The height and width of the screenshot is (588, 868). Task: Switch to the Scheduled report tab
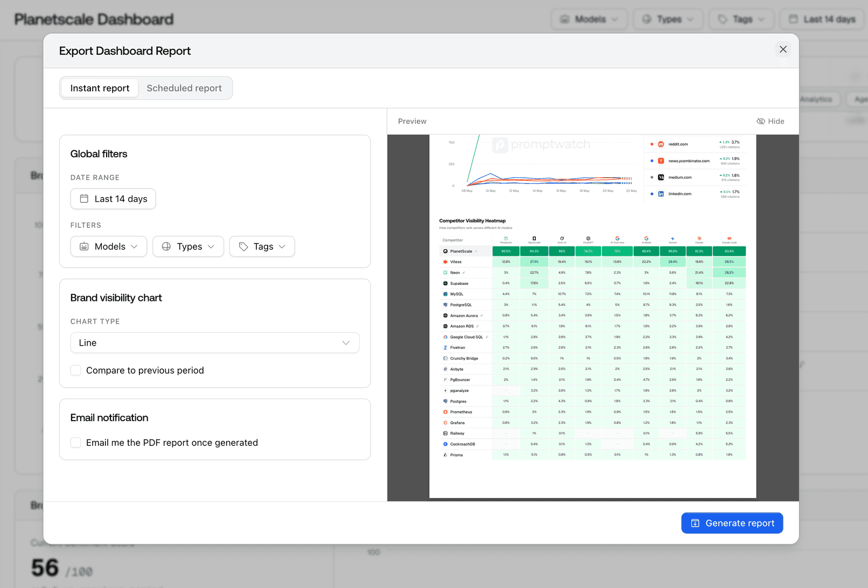click(x=184, y=88)
